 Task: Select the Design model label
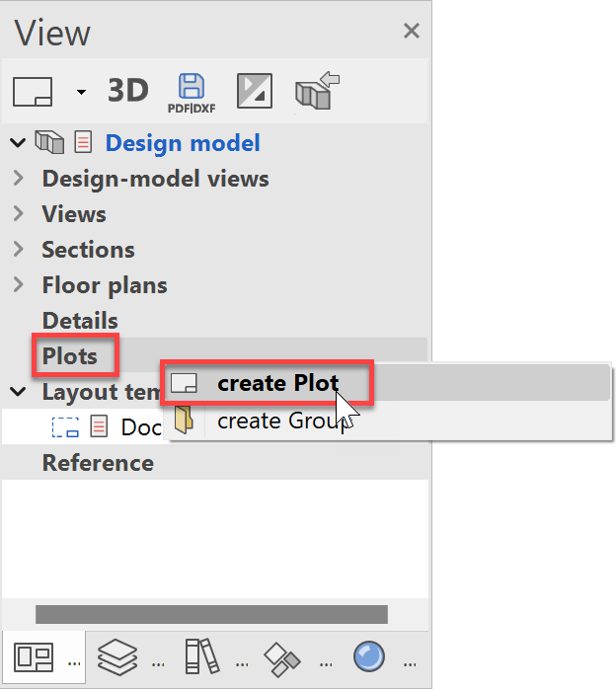[183, 143]
